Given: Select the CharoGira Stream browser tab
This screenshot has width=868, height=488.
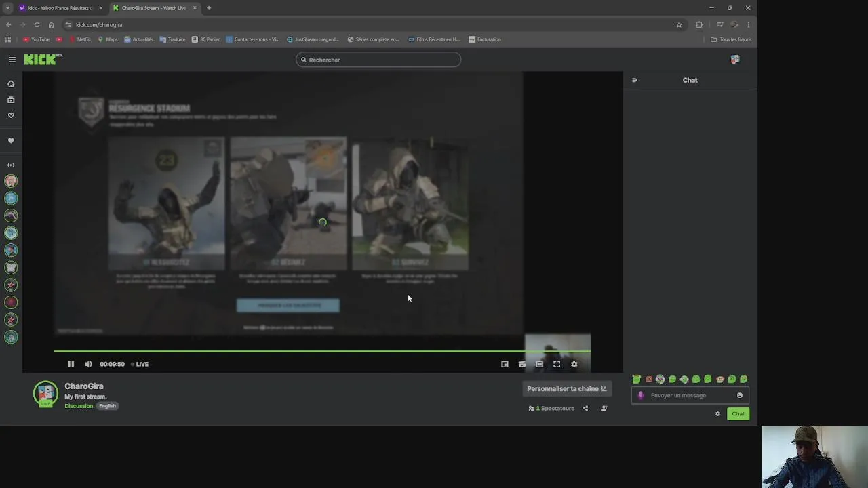Looking at the screenshot, I should 154,8.
